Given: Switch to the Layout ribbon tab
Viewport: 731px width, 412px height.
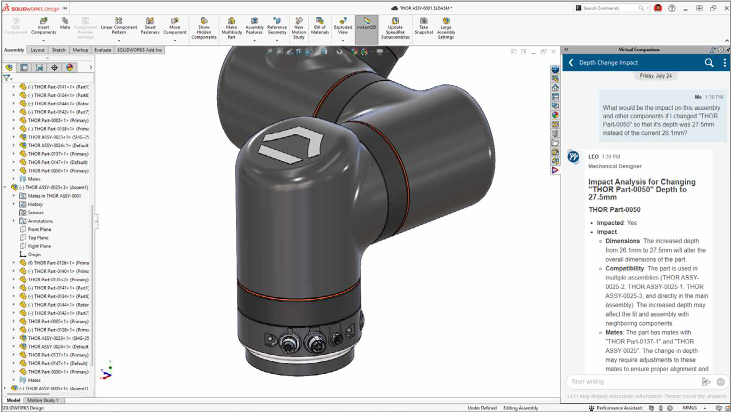Looking at the screenshot, I should coord(37,50).
